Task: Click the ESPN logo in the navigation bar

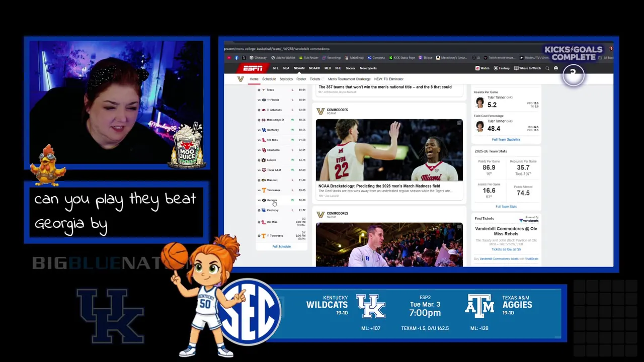Action: (253, 68)
